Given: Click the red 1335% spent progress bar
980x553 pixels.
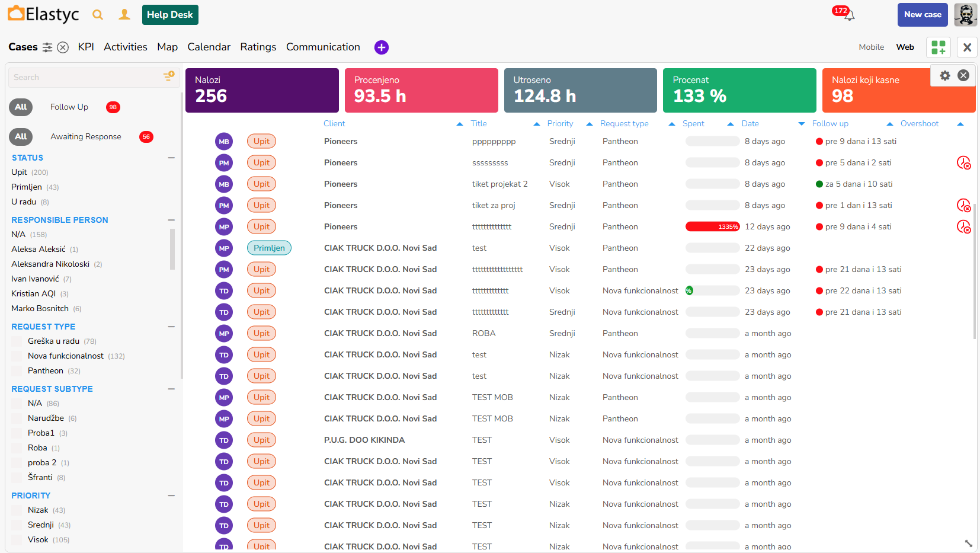Looking at the screenshot, I should point(712,227).
